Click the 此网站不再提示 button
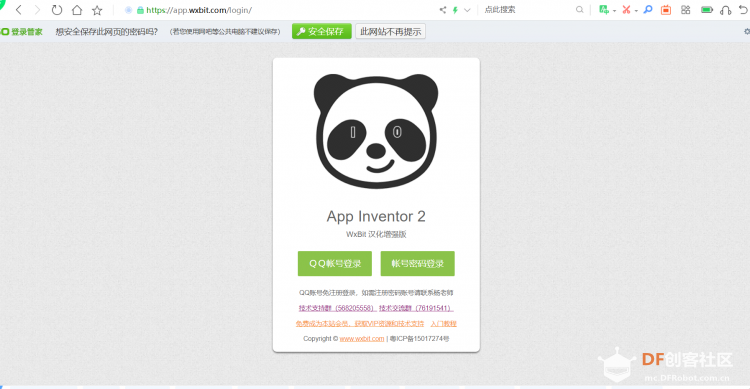Viewport: 750px width, 389px height. coord(390,32)
